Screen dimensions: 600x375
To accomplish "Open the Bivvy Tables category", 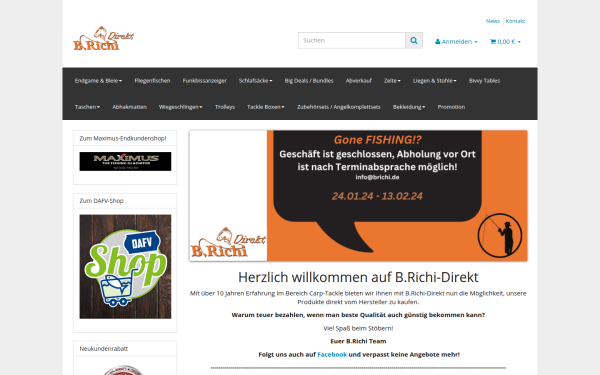I will (x=484, y=81).
